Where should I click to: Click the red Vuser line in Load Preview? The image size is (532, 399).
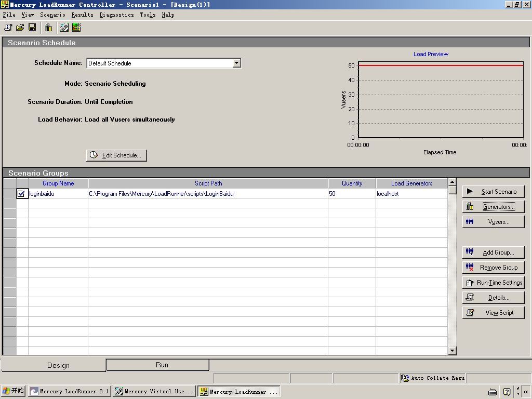pyautogui.click(x=441, y=65)
